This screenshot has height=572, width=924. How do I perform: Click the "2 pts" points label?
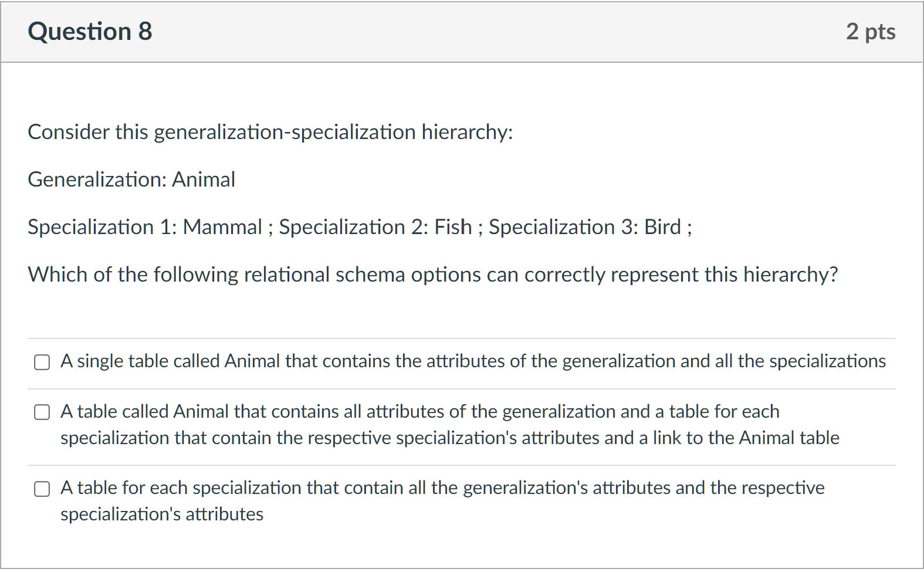point(870,31)
